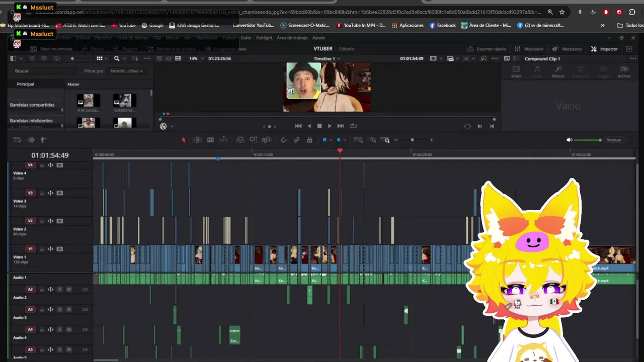
Task: Select the arrow selection mode tool
Action: pyautogui.click(x=184, y=140)
